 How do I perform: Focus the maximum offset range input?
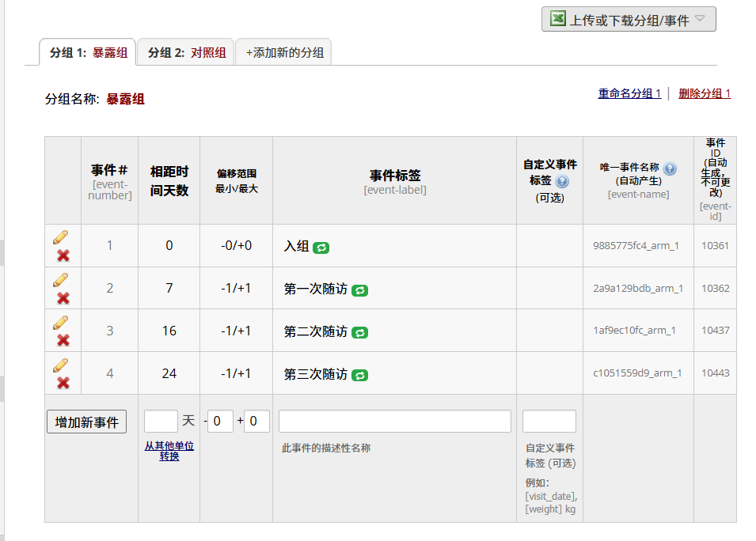pyautogui.click(x=256, y=422)
